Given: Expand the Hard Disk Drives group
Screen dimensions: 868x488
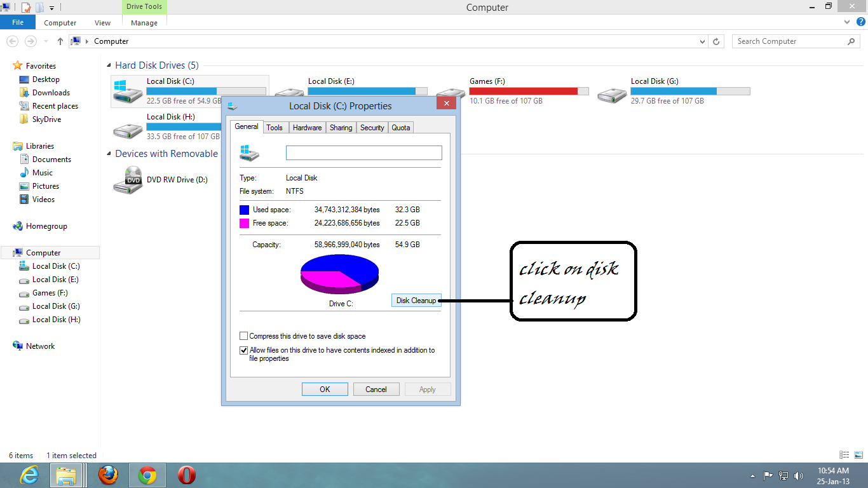Looking at the screenshot, I should [109, 65].
